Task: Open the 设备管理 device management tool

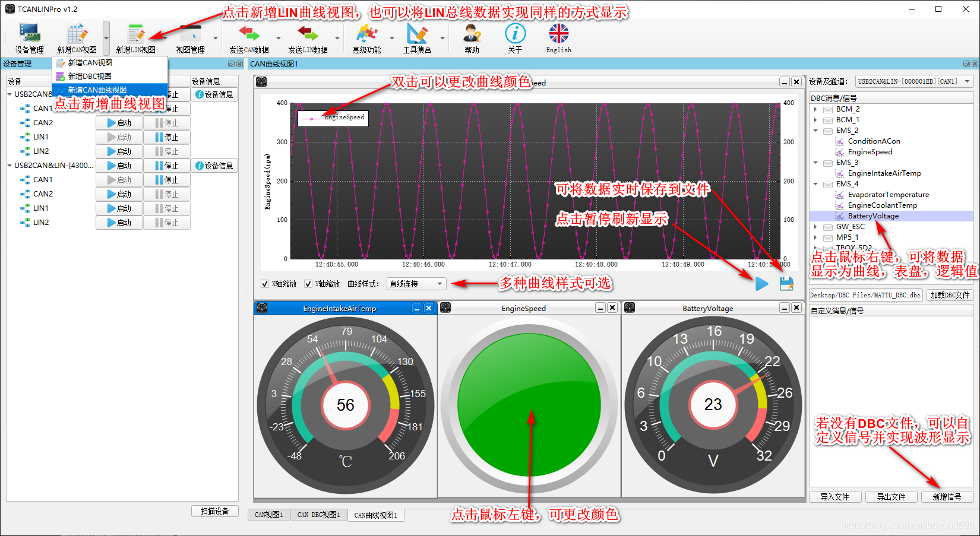Action: (x=29, y=39)
